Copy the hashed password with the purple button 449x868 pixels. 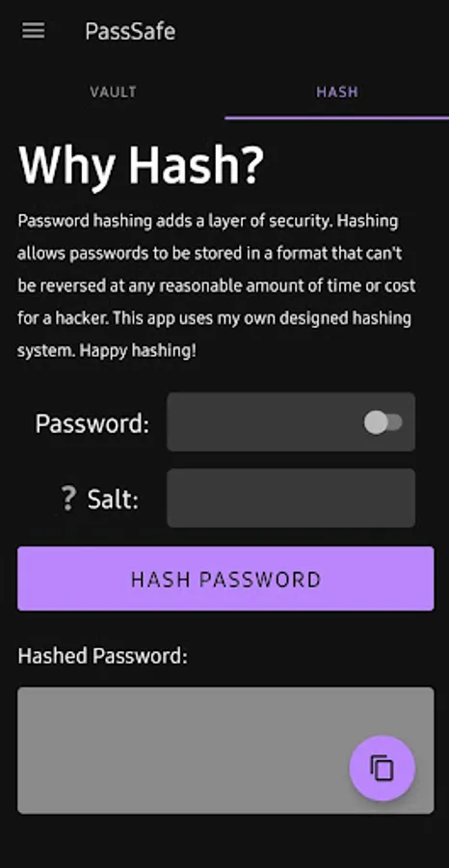tap(383, 768)
